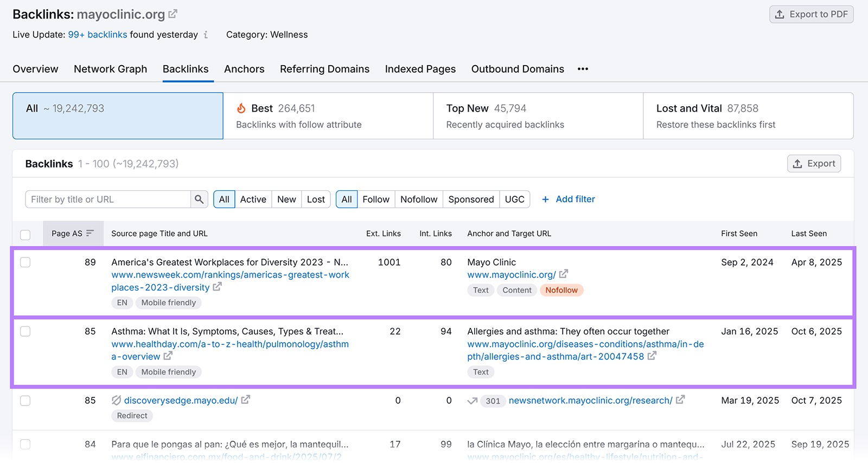This screenshot has height=463, width=868.
Task: Open the Outbound Domains tab
Action: click(518, 69)
